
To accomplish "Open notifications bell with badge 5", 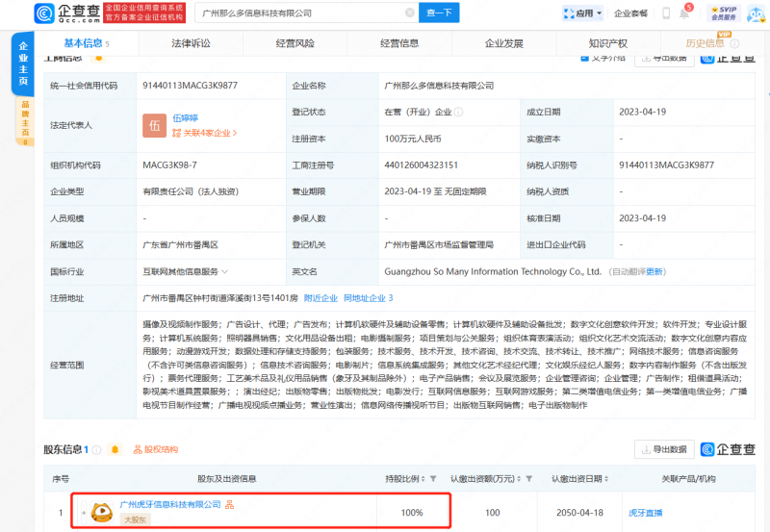I will pos(684,13).
